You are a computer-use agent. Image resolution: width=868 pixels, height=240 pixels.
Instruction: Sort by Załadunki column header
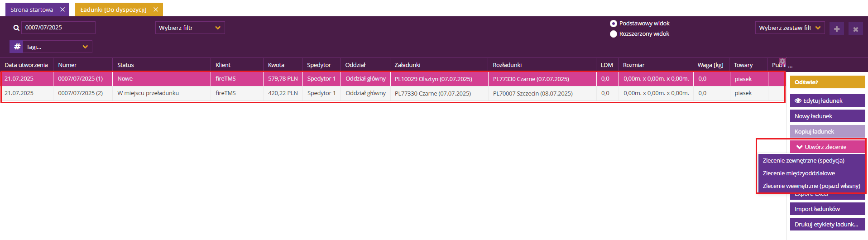[439, 65]
